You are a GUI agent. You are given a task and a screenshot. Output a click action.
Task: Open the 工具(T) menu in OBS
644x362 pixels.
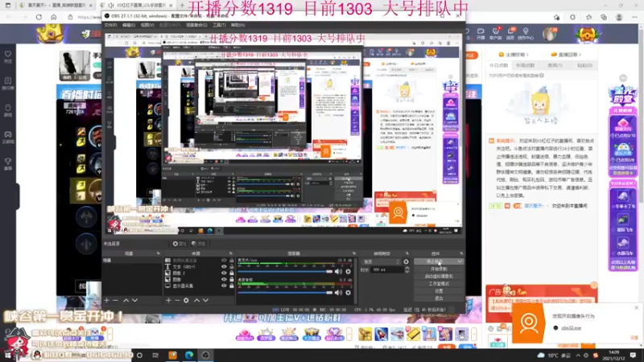(x=219, y=25)
